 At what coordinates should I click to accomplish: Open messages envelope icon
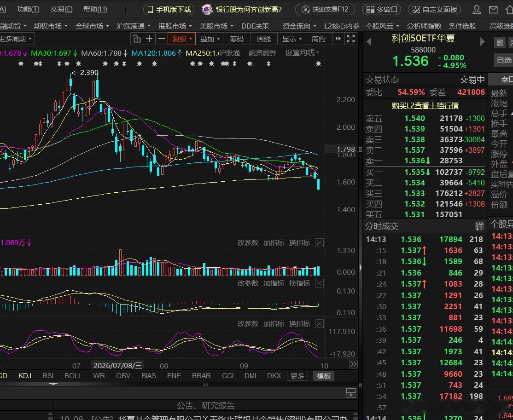tap(493, 10)
